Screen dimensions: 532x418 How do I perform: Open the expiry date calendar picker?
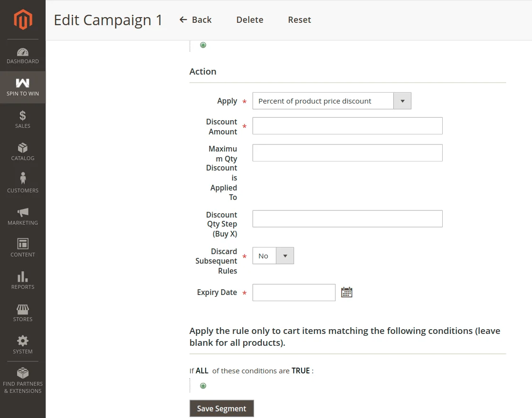point(347,293)
